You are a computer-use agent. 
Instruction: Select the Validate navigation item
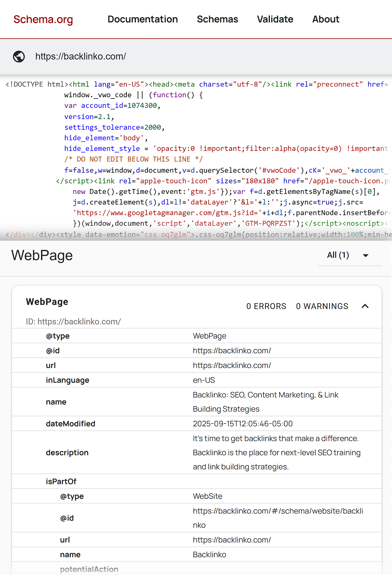[275, 19]
